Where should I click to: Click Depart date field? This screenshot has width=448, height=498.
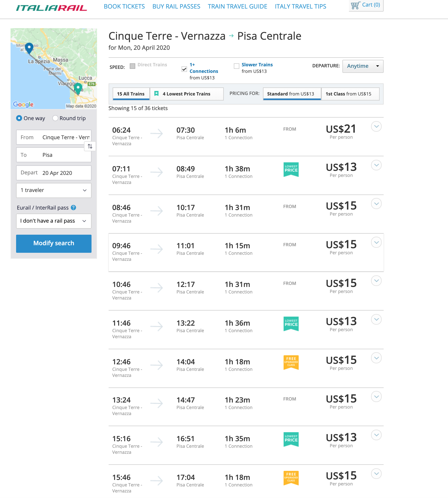point(54,173)
